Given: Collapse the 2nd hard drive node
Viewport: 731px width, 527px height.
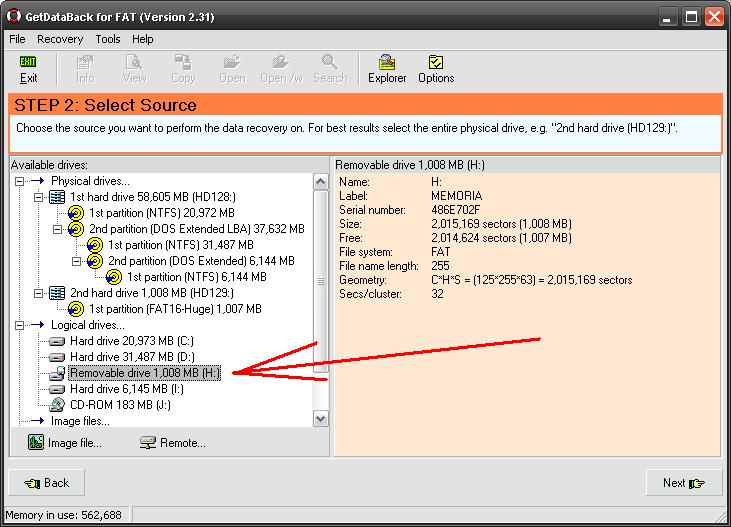Looking at the screenshot, I should point(39,293).
